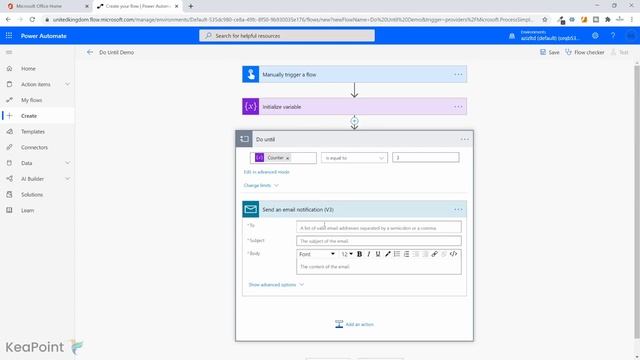Screen dimensions: 640x360
Task: Click the Initialize variable icon
Action: [x=251, y=107]
